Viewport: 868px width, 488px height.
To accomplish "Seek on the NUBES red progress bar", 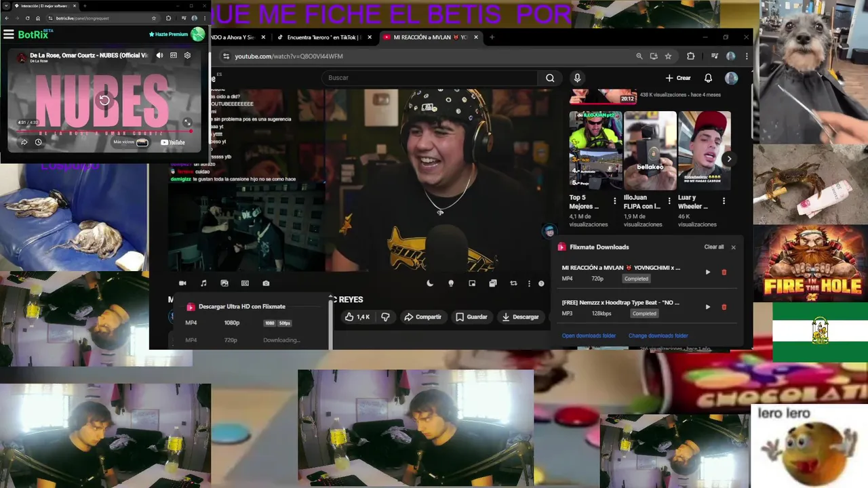I will (104, 131).
